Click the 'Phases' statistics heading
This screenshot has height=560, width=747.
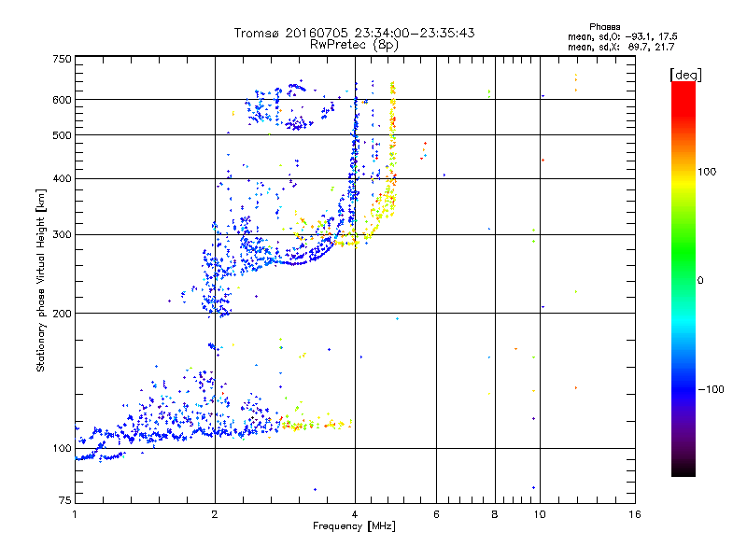[604, 27]
